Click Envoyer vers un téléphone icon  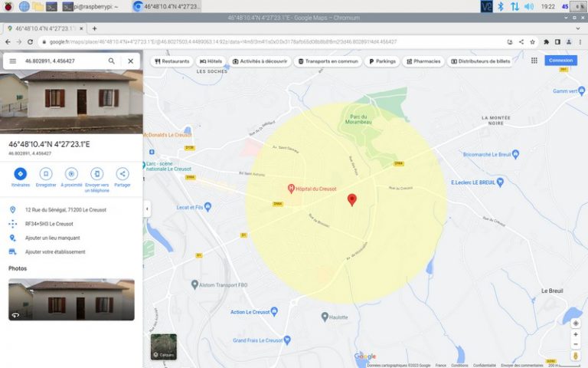click(96, 174)
